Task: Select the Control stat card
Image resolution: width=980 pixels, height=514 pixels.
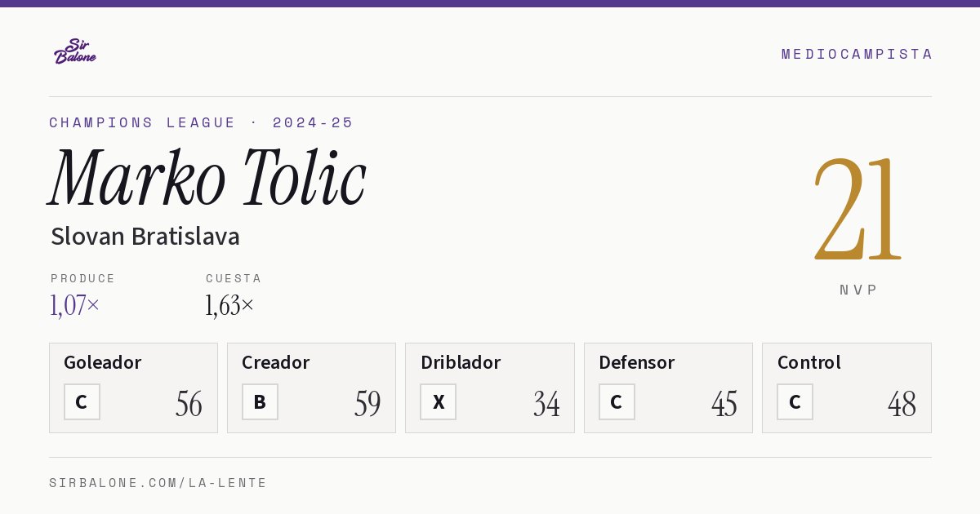Action: (847, 388)
